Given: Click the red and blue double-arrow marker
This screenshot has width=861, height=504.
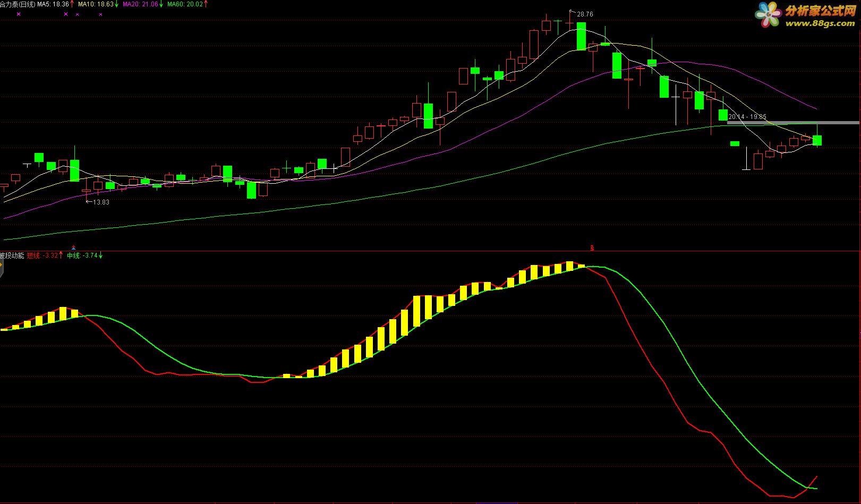Looking at the screenshot, I should [73, 247].
